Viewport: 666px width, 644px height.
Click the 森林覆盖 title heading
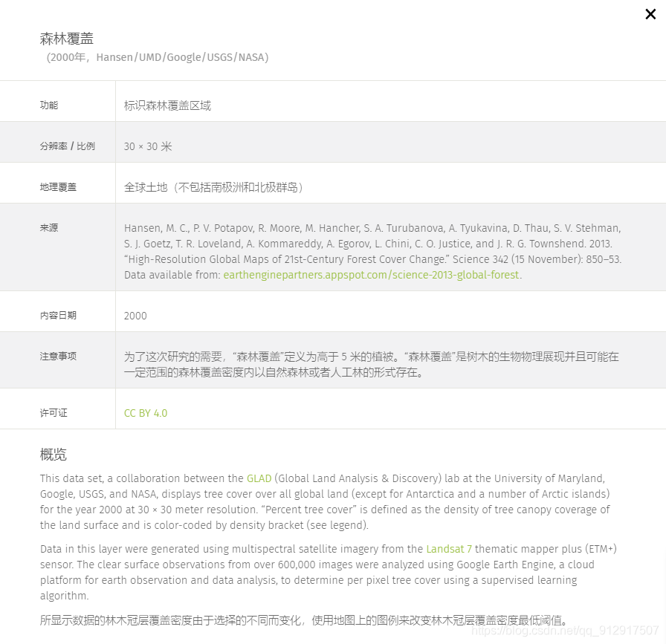click(66, 39)
